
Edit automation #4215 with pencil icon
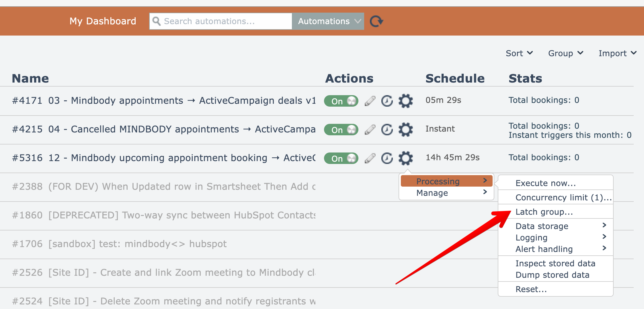pos(370,130)
